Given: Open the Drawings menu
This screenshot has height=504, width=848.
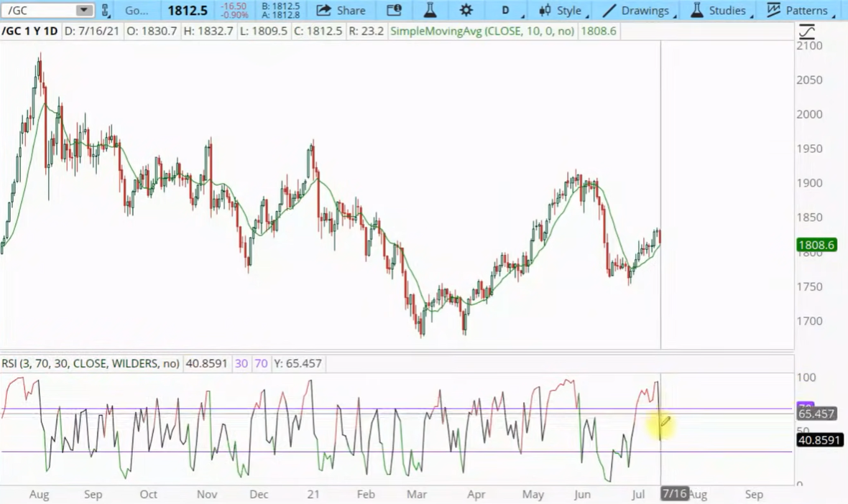Looking at the screenshot, I should click(x=637, y=10).
